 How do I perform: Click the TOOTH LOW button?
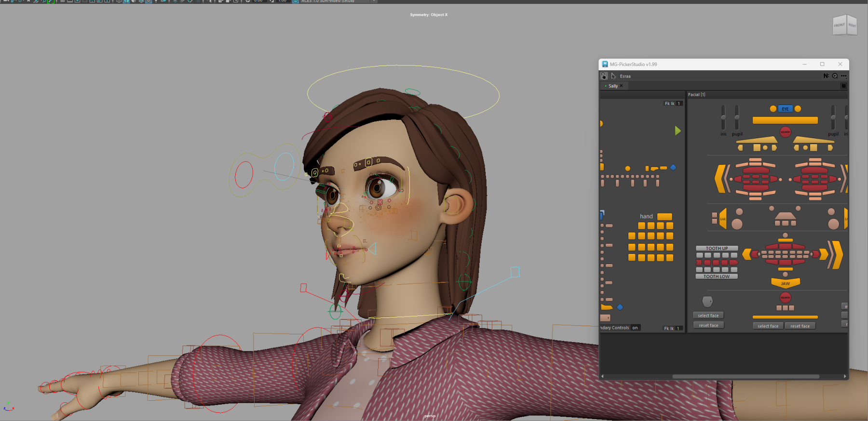click(717, 276)
